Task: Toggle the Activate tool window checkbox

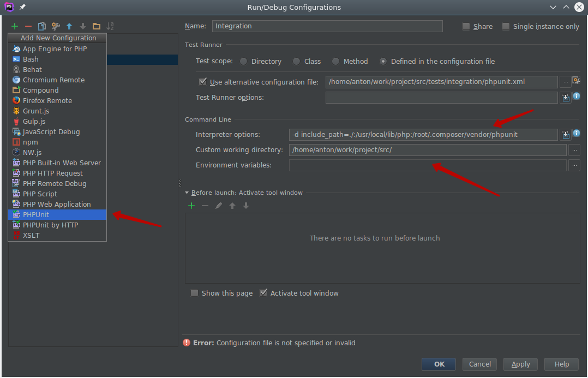Action: point(263,293)
